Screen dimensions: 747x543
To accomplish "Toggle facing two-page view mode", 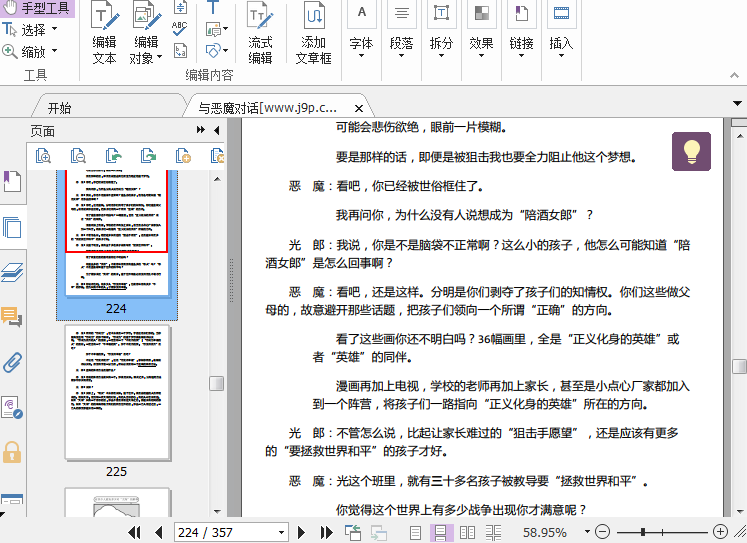I will point(467,532).
